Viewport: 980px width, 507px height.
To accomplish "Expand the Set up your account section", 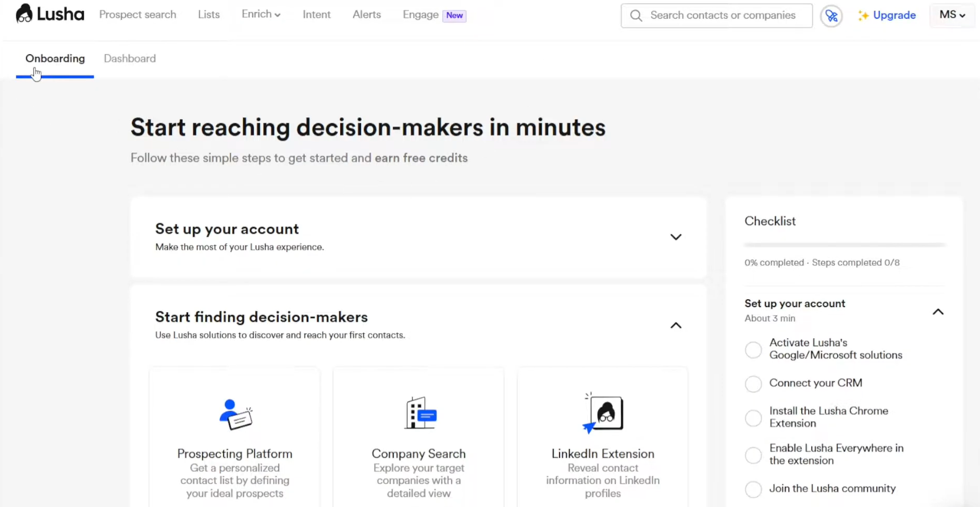I will tap(675, 237).
